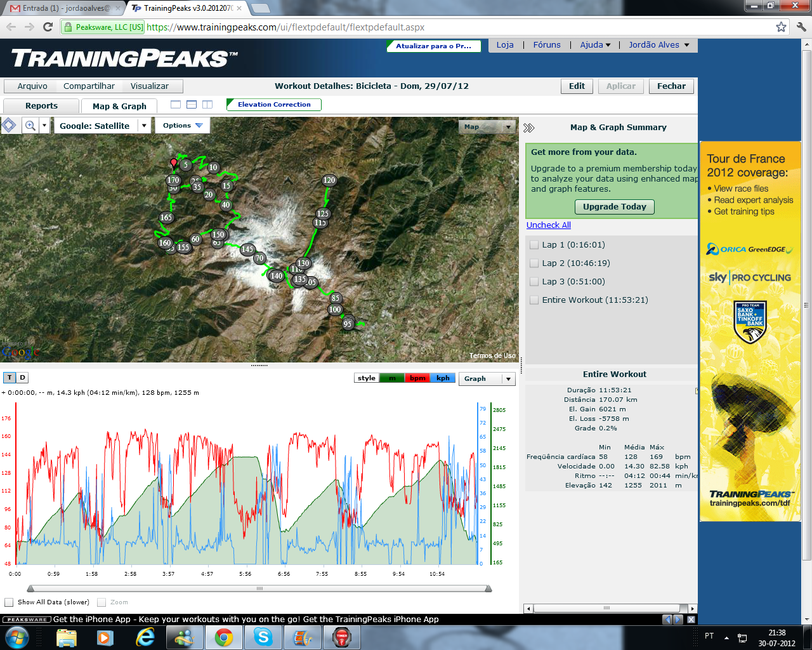Click the 145 km marker on map
812x650 pixels.
click(x=247, y=249)
